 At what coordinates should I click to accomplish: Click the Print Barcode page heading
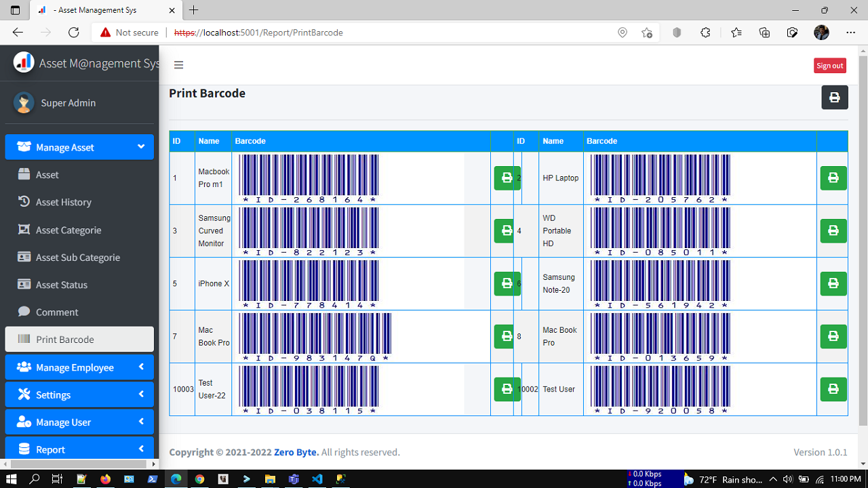pos(207,94)
